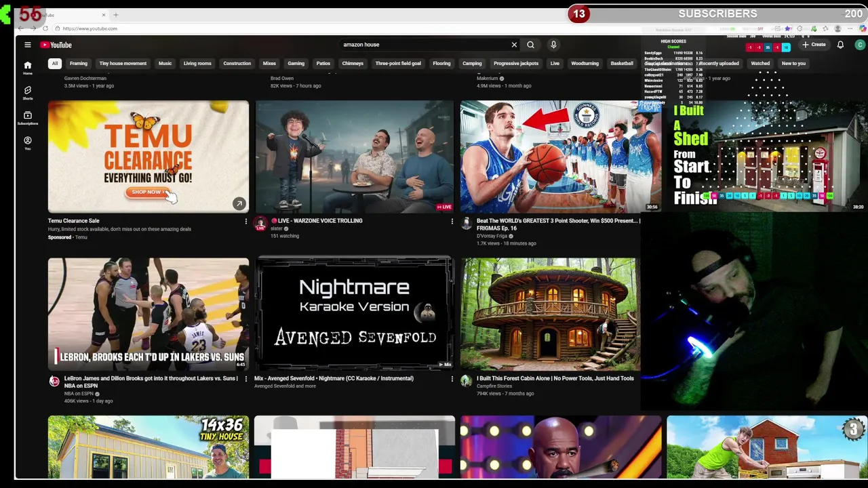Click the search field containing amazon house
868x488 pixels.
tap(425, 45)
